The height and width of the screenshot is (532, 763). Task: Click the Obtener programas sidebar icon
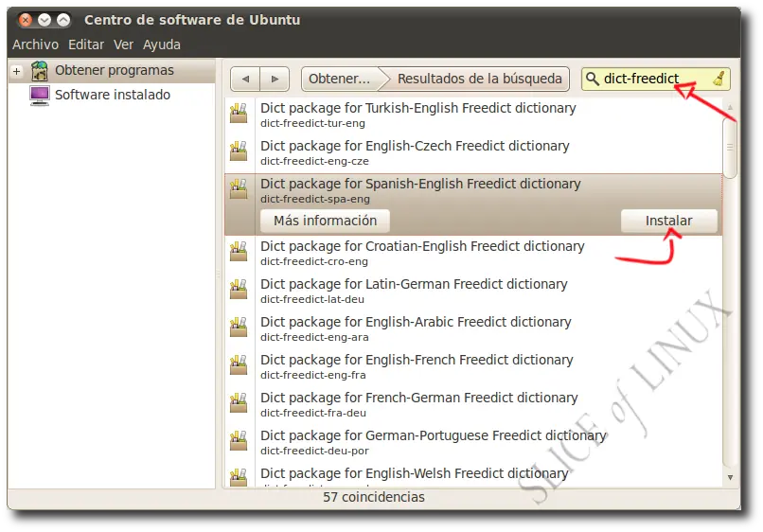40,71
